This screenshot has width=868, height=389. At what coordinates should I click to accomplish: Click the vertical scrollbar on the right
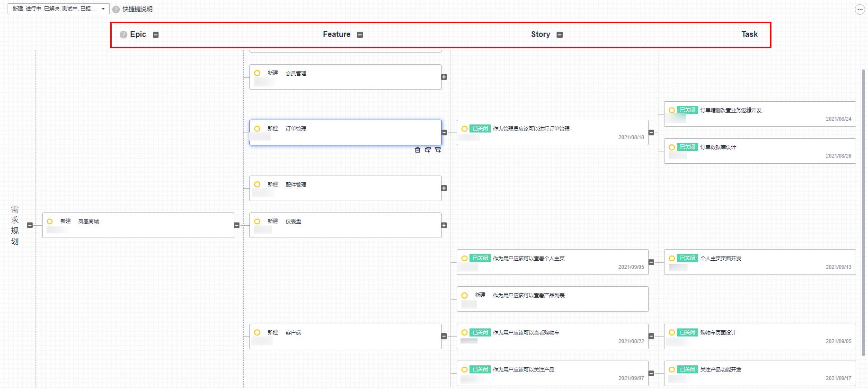click(863, 213)
